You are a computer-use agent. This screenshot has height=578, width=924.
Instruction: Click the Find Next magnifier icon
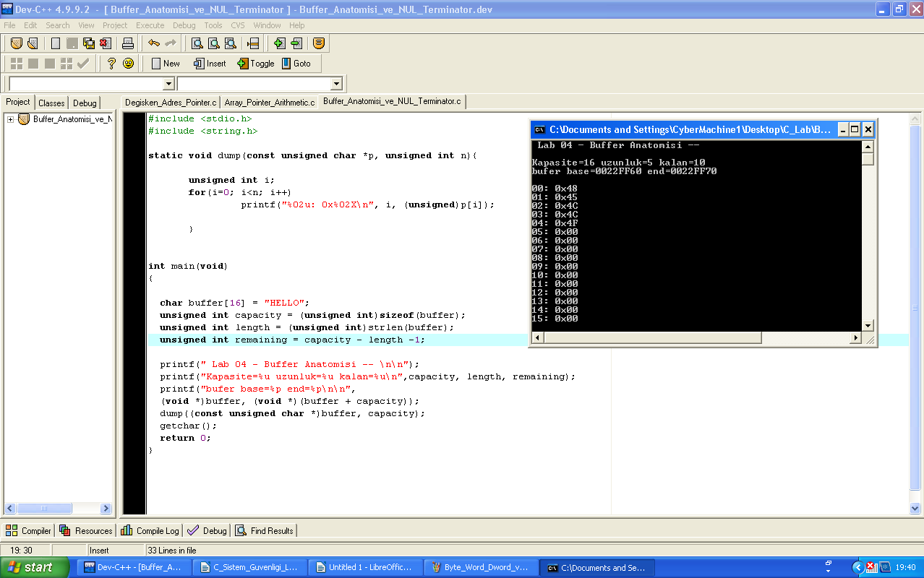point(231,43)
